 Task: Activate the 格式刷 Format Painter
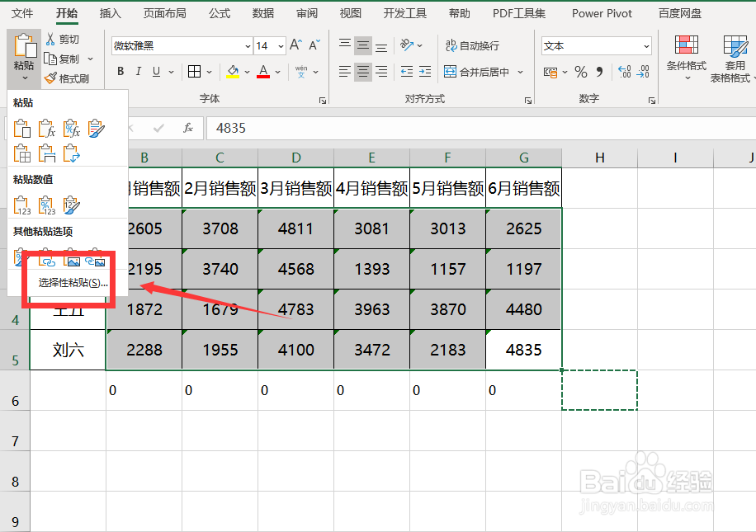point(67,78)
